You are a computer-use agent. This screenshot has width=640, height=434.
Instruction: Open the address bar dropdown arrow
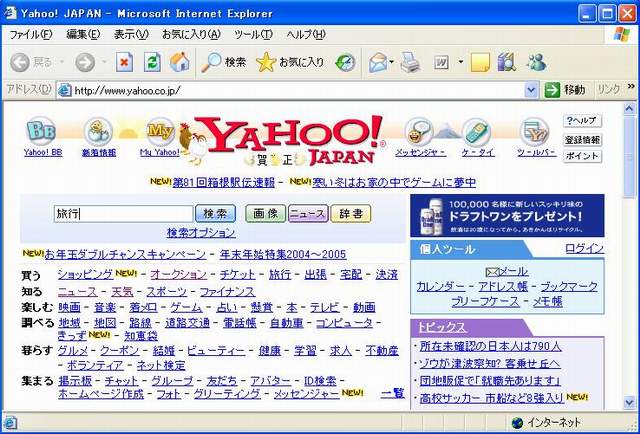pyautogui.click(x=531, y=90)
